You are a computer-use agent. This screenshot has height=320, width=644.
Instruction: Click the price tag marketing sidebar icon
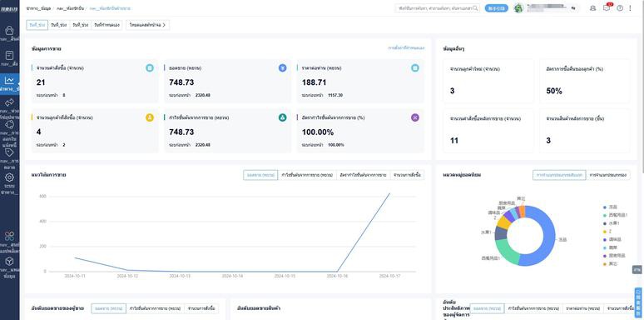tap(9, 152)
